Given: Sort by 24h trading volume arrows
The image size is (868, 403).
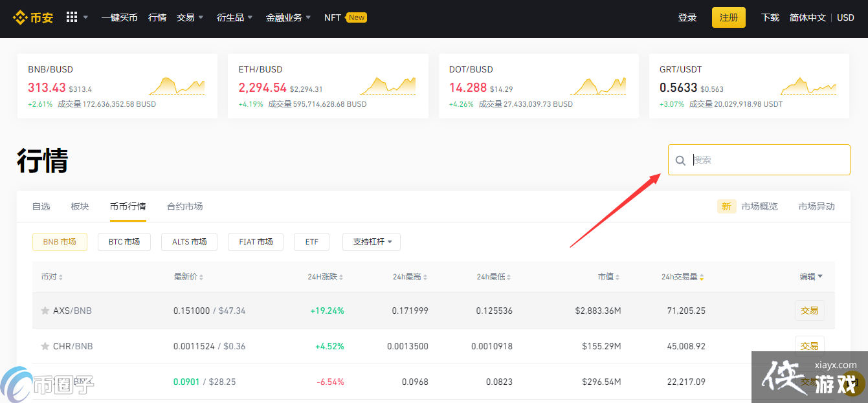Looking at the screenshot, I should coord(702,277).
